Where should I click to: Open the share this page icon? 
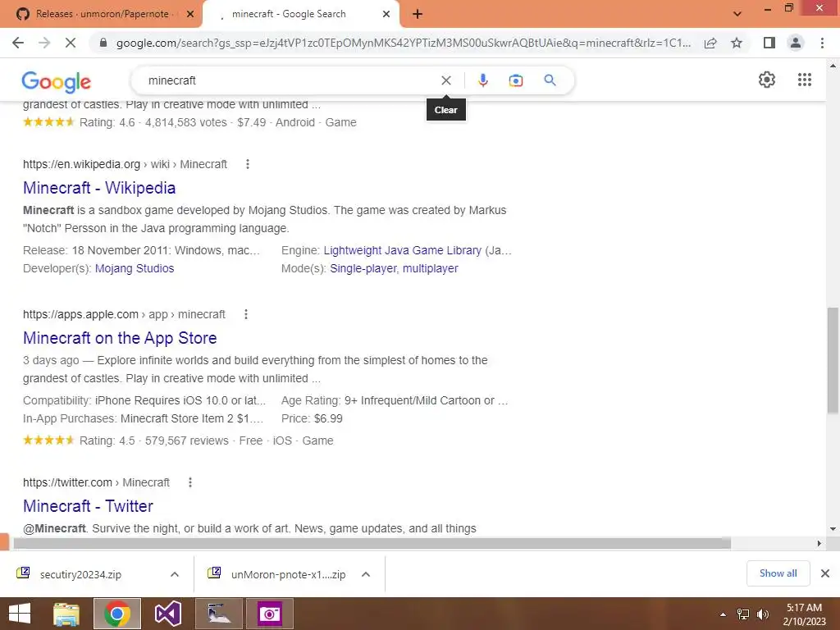pos(710,43)
